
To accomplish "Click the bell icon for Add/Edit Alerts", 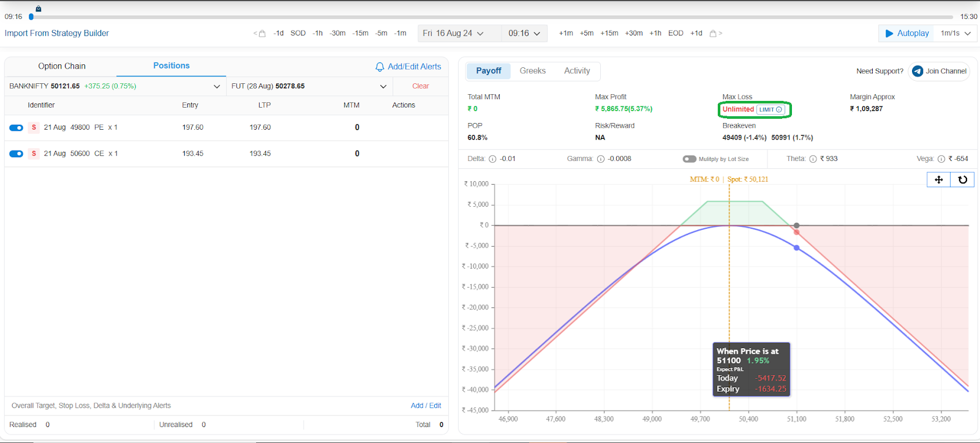I will point(380,67).
